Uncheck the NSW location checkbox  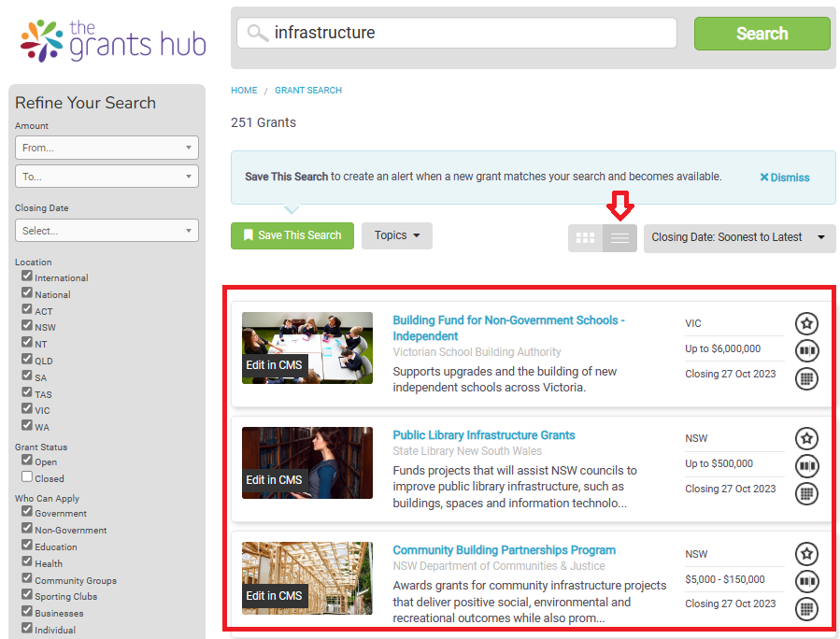coord(27,327)
